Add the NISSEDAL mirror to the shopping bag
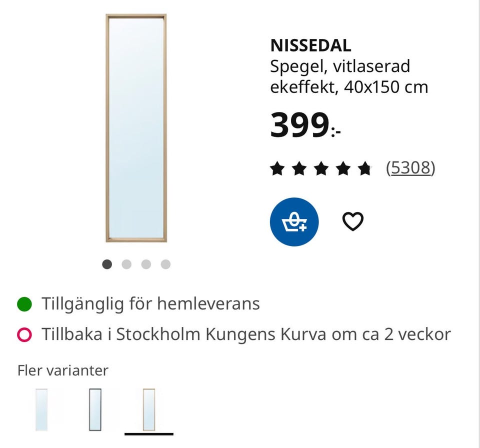 (x=294, y=221)
